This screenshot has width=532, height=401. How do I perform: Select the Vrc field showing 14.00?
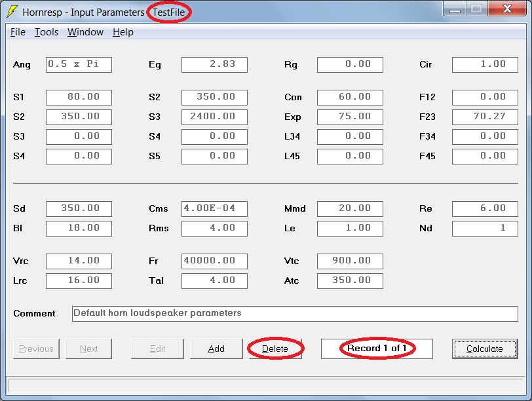coord(79,261)
